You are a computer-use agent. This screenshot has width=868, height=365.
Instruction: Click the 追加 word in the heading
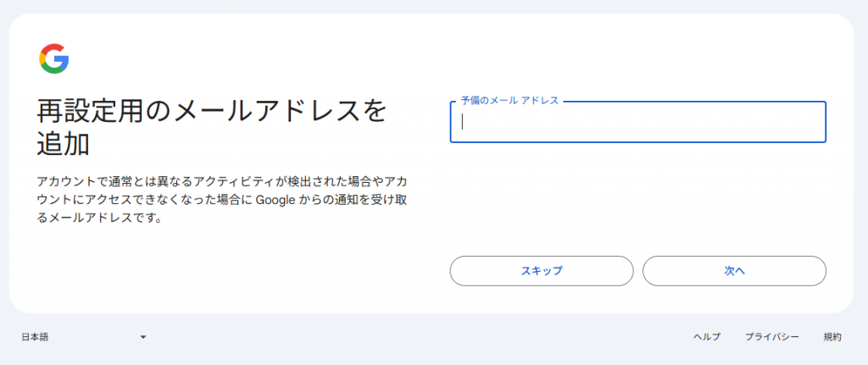[x=64, y=143]
